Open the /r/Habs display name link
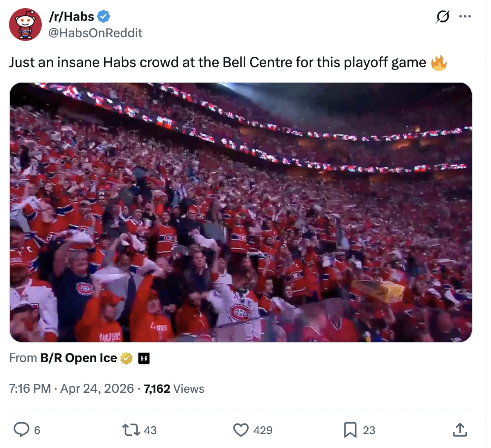Image resolution: width=491 pixels, height=448 pixels. [x=72, y=17]
